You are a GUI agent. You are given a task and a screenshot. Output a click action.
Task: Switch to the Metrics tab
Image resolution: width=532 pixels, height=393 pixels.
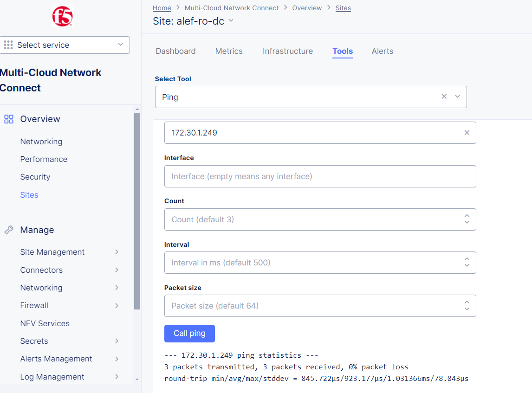229,51
